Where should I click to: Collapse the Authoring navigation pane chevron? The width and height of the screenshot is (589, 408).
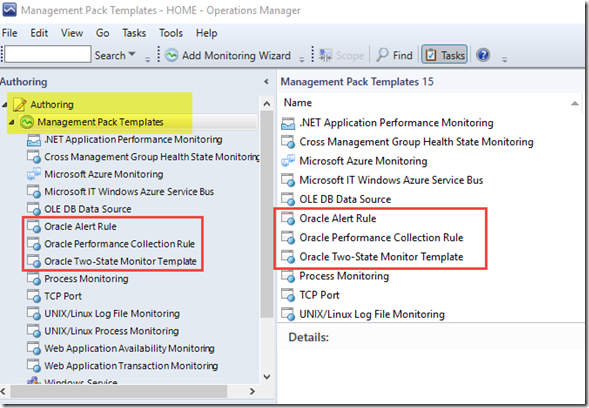[x=266, y=82]
